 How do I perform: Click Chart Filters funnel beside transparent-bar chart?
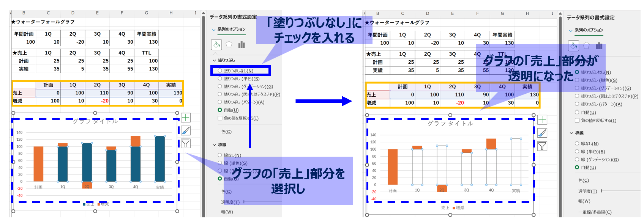coord(542,146)
